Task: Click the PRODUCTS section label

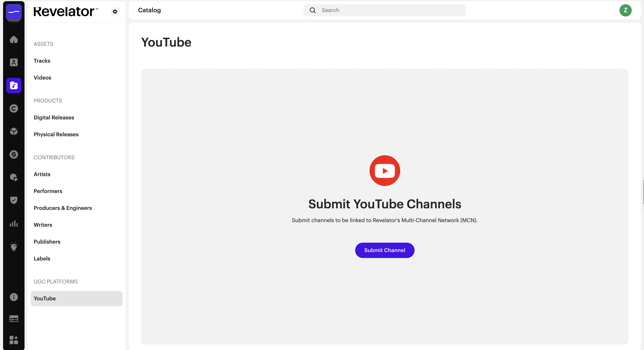Action: [x=48, y=101]
